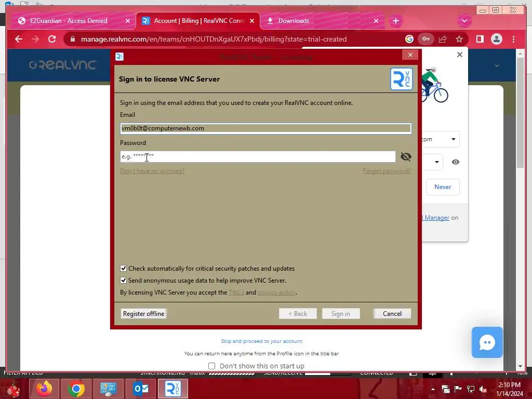Uncheck send anonymous usage data
The height and width of the screenshot is (399, 532).
(x=124, y=280)
